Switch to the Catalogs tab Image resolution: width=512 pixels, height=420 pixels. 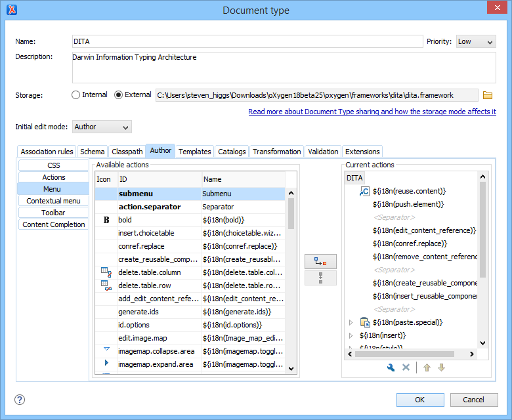(232, 152)
